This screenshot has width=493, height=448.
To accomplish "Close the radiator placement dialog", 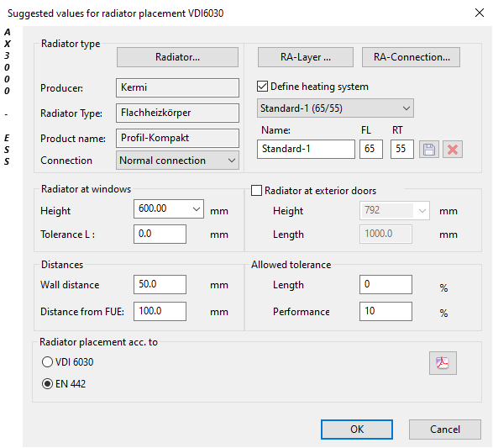I will click(x=480, y=13).
